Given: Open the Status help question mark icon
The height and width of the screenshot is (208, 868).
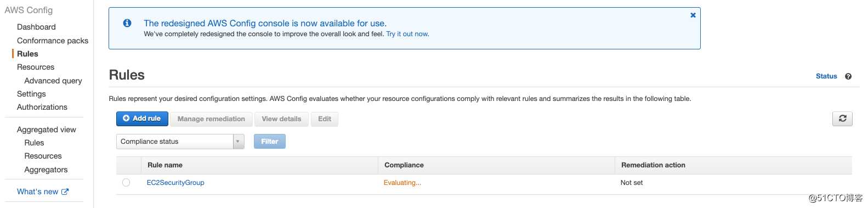Looking at the screenshot, I should 848,76.
